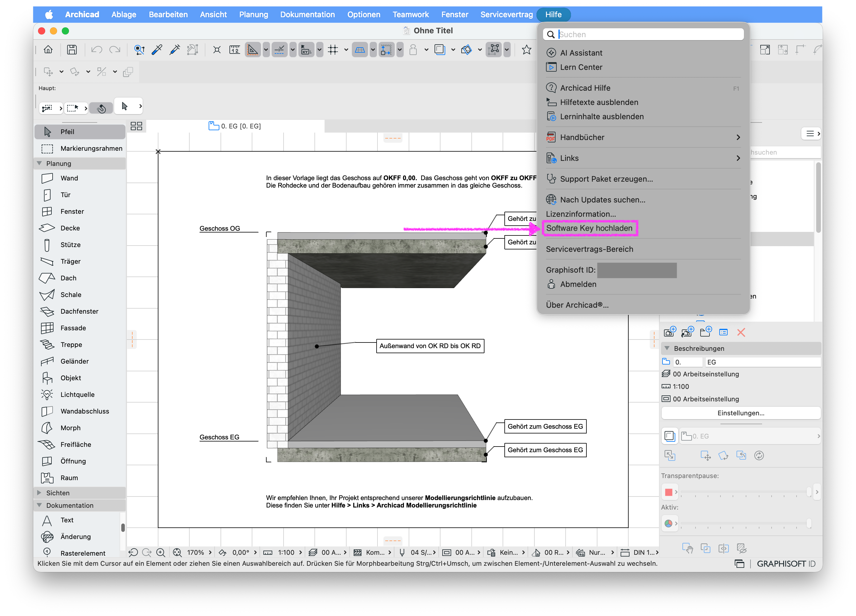Collapse the Planung toolbox section
The height and width of the screenshot is (616, 856).
point(39,164)
